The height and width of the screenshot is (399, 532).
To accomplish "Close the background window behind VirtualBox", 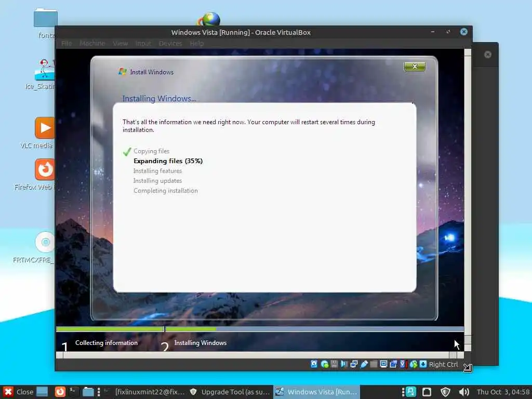I will [487, 55].
